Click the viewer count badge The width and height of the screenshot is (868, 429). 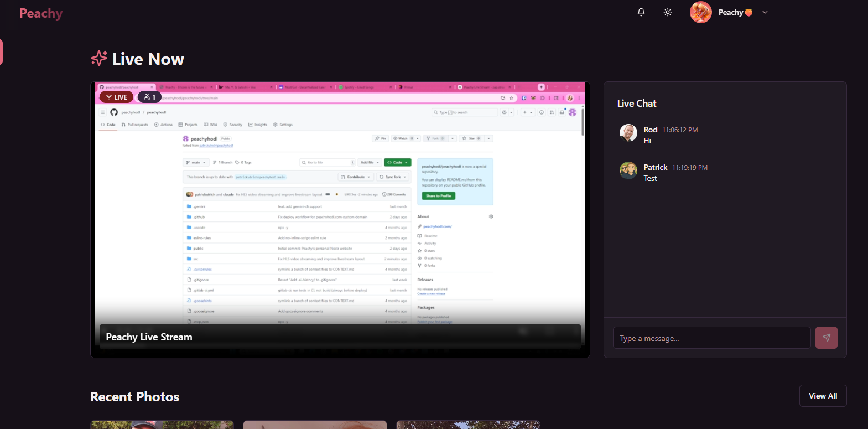149,97
